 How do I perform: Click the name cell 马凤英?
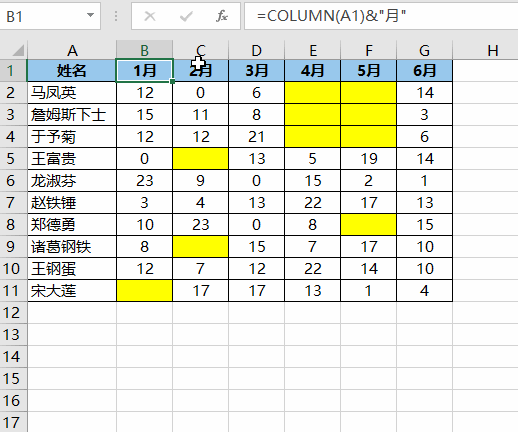point(72,93)
